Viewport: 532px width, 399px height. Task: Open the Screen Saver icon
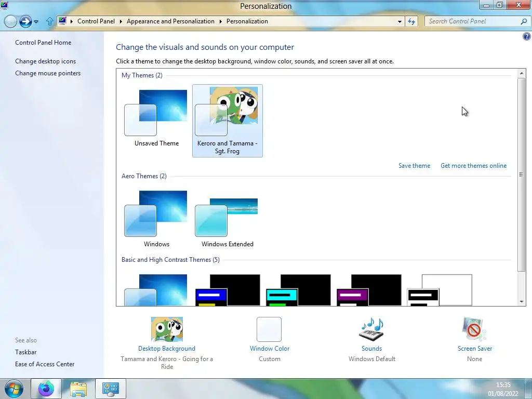(x=474, y=329)
